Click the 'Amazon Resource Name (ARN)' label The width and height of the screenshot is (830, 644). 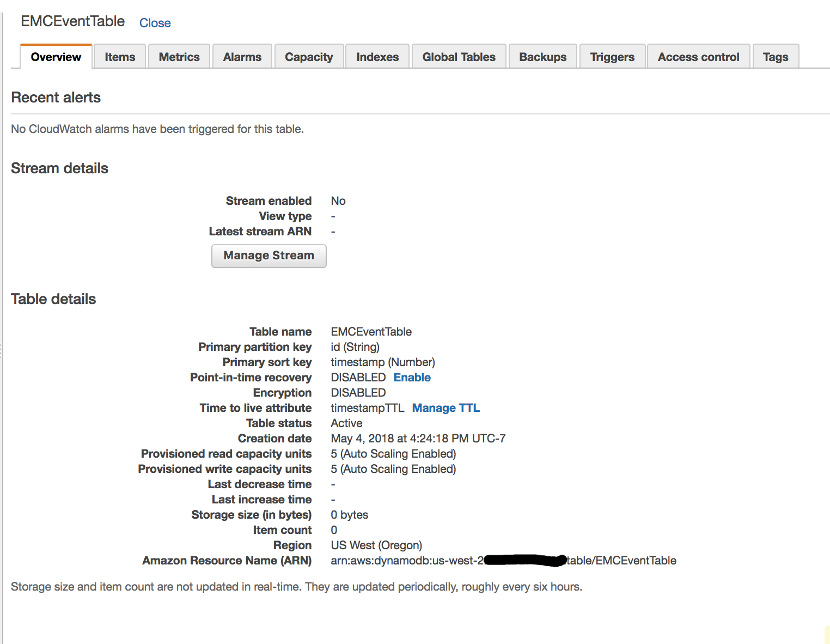click(x=227, y=561)
